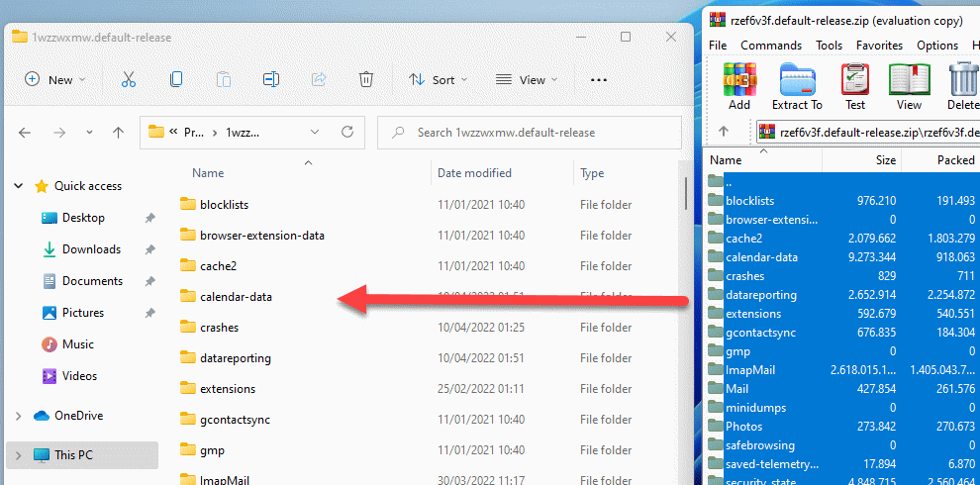Click the Explorer search box
The height and width of the screenshot is (485, 980).
(530, 133)
